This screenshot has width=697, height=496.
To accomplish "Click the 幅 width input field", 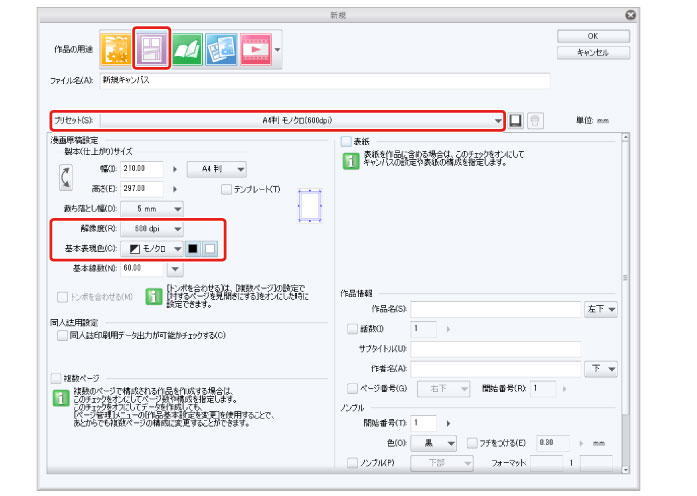I will coord(142,169).
